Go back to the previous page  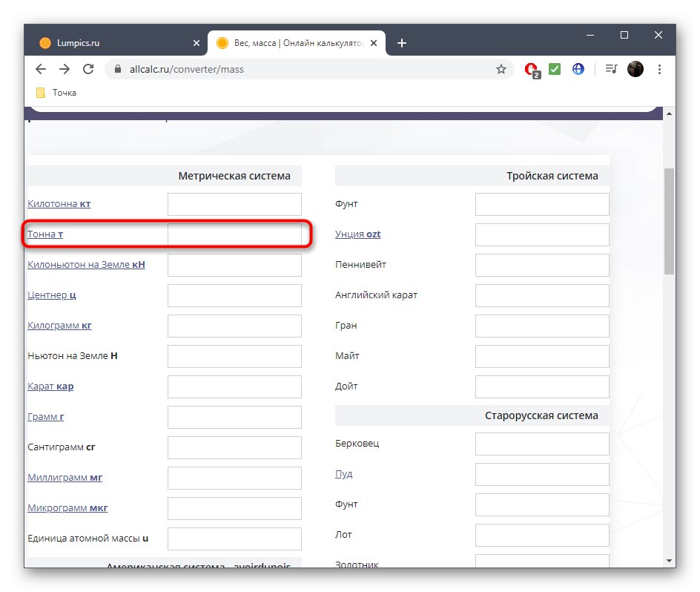[41, 69]
